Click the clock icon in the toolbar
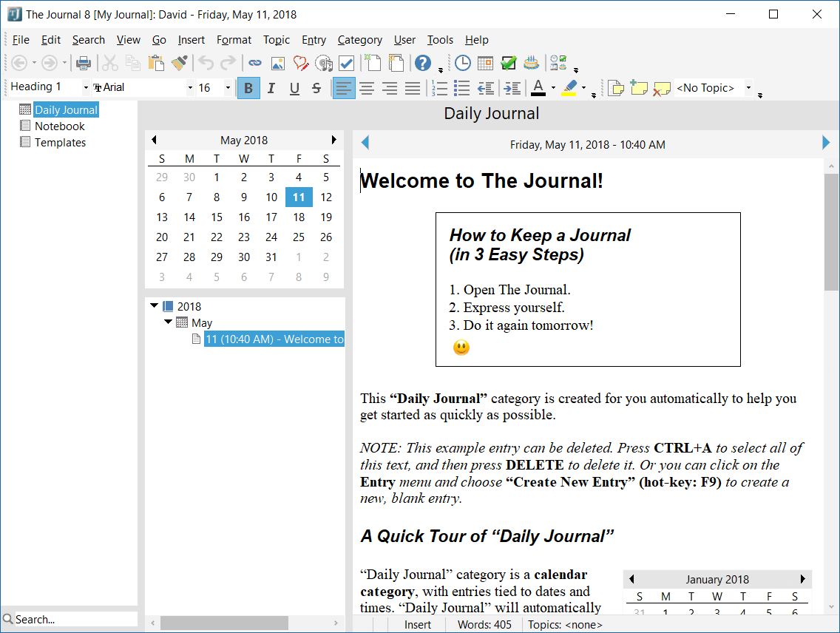 point(462,63)
